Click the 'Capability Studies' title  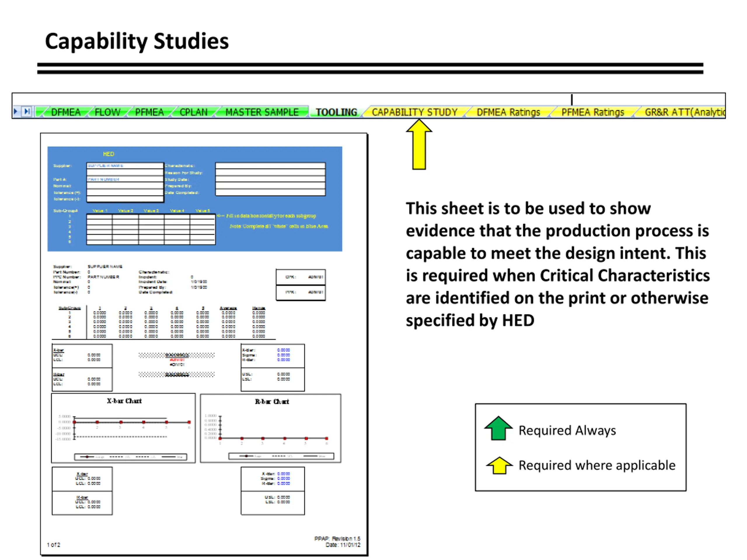(137, 41)
